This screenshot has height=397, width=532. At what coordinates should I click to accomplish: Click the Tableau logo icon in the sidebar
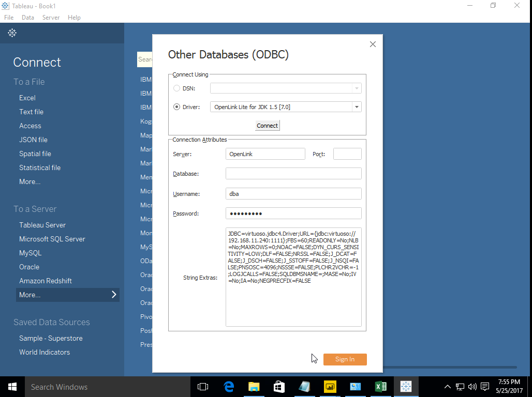[12, 33]
